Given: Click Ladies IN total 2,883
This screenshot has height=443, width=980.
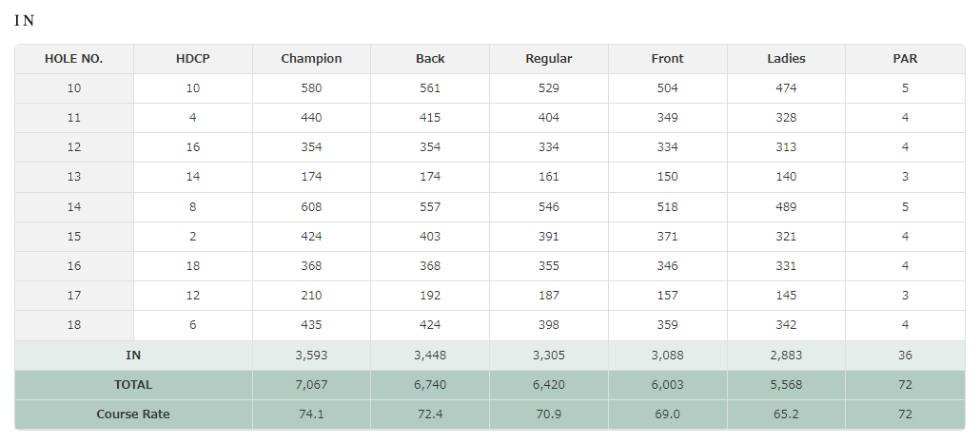Looking at the screenshot, I should click(786, 355).
